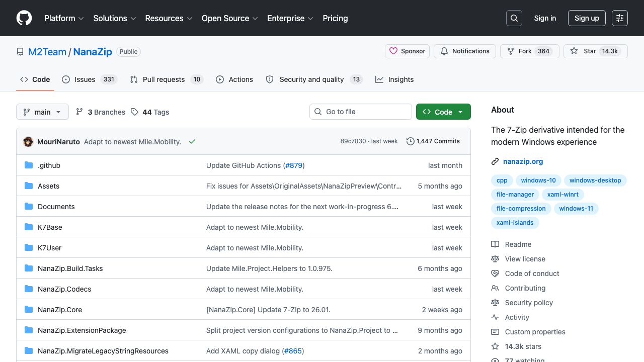Click the green commit status checkmark
Image resolution: width=644 pixels, height=362 pixels.
(192, 142)
